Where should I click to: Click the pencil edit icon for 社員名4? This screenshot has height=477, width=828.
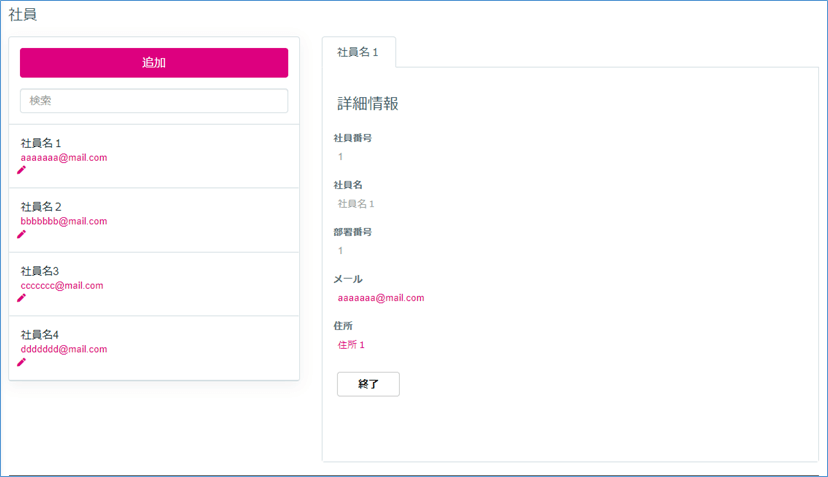click(21, 362)
